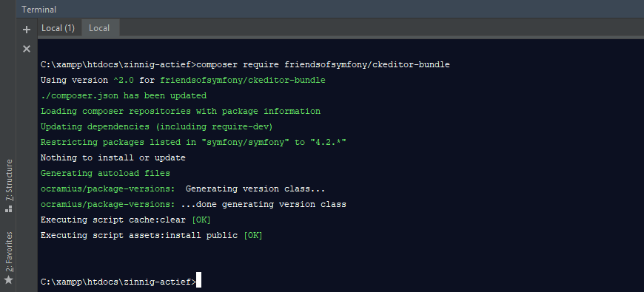Click 'Nothing to install or update' line
Screen dimensions: 644x292
[x=113, y=158]
